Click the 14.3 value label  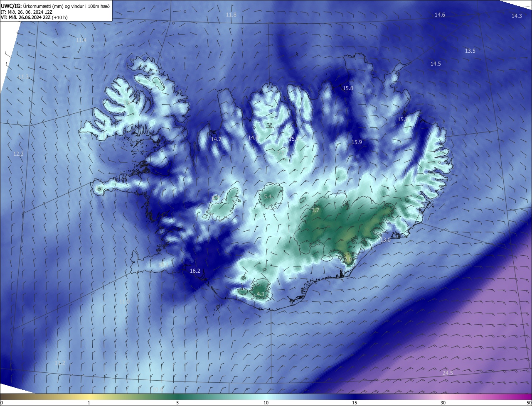point(517,16)
